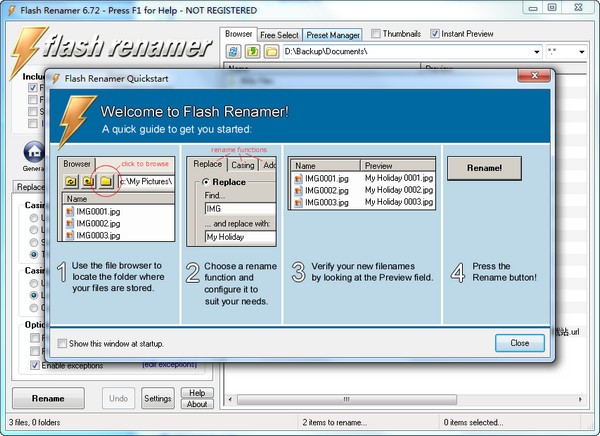This screenshot has height=436, width=600.
Task: Enable Show this window at startup
Action: point(62,343)
